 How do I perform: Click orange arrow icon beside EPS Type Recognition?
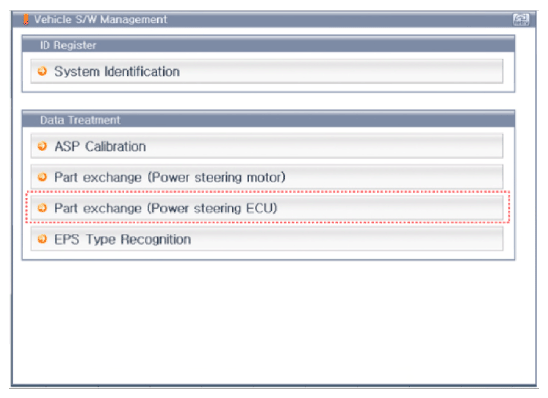click(x=42, y=239)
